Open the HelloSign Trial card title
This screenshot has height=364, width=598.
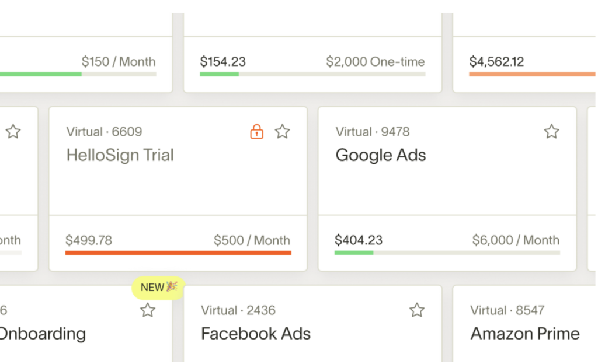click(120, 155)
